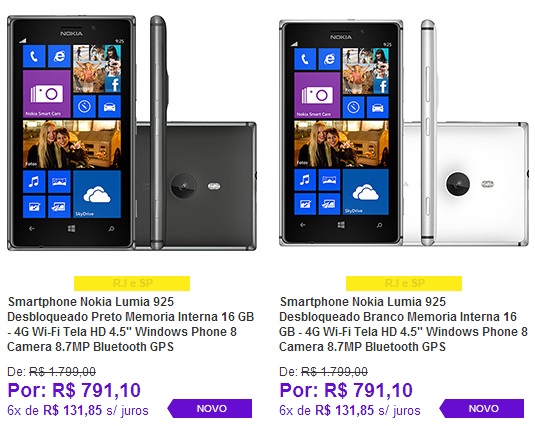The image size is (535, 426).
Task: Click the white Nokia Lumia 925 product image
Action: [404, 133]
